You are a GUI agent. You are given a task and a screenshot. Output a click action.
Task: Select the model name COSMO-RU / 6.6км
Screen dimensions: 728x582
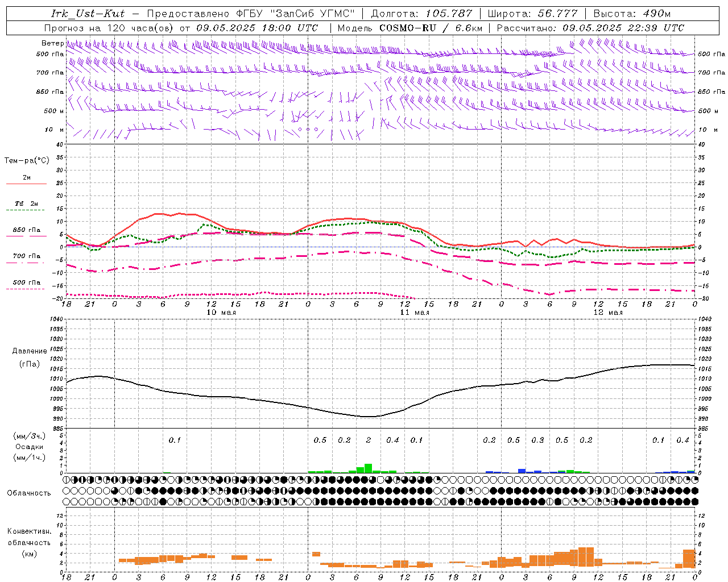pos(431,28)
